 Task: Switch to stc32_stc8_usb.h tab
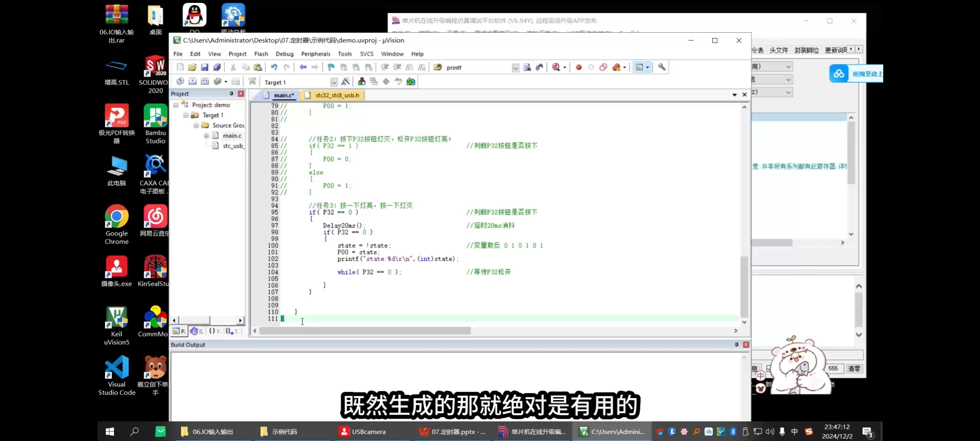(337, 95)
